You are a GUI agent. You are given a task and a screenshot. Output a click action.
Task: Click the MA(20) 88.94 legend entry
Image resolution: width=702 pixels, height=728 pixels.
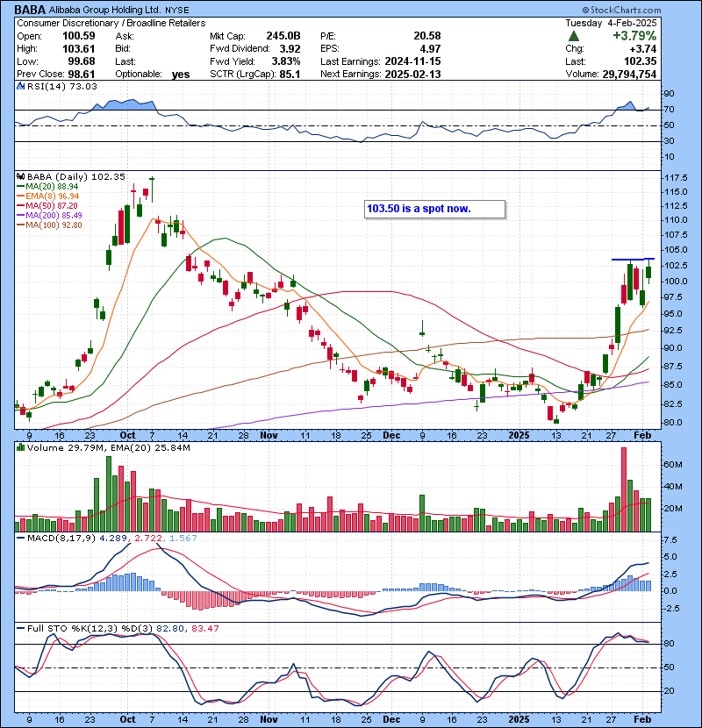[48, 186]
